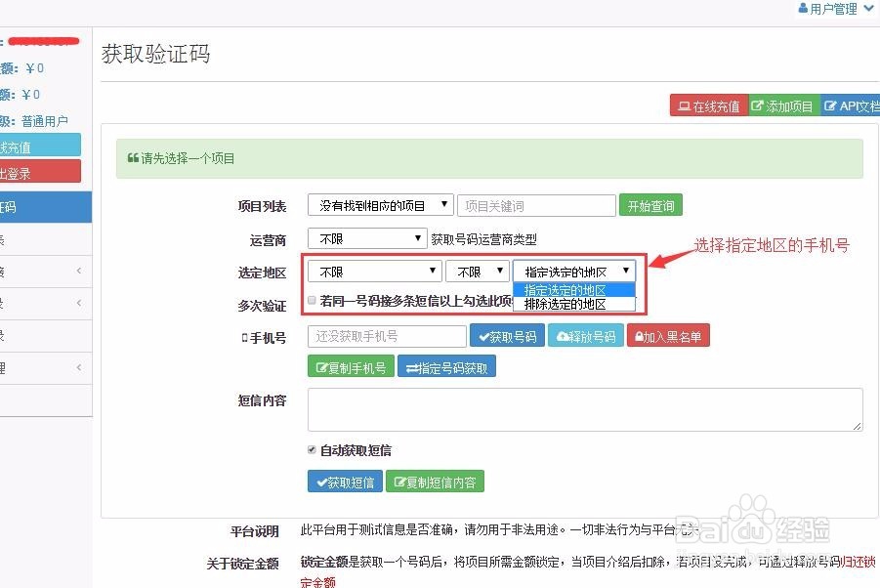点击「获取号码」按钮获取手机号
The image size is (880, 588).
tap(507, 335)
